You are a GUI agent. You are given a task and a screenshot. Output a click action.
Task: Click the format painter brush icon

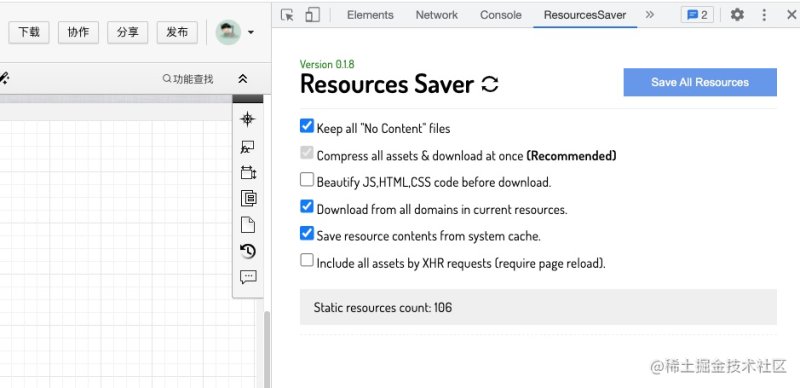click(x=4, y=78)
